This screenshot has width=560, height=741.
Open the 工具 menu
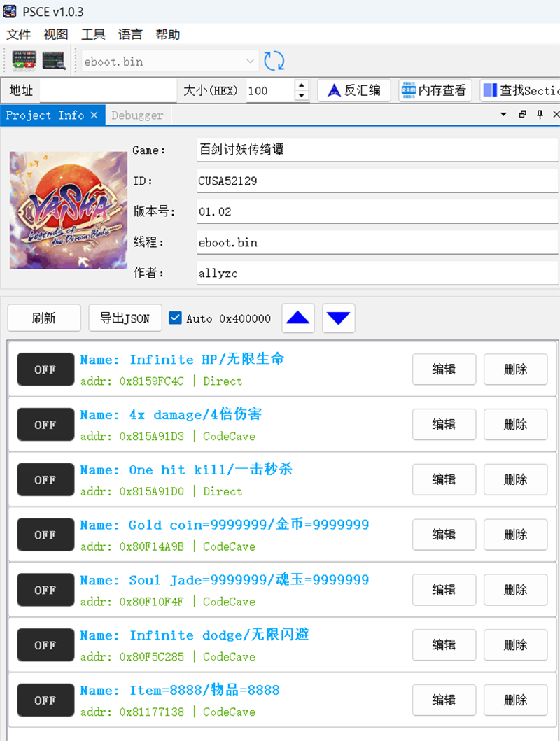pos(93,34)
